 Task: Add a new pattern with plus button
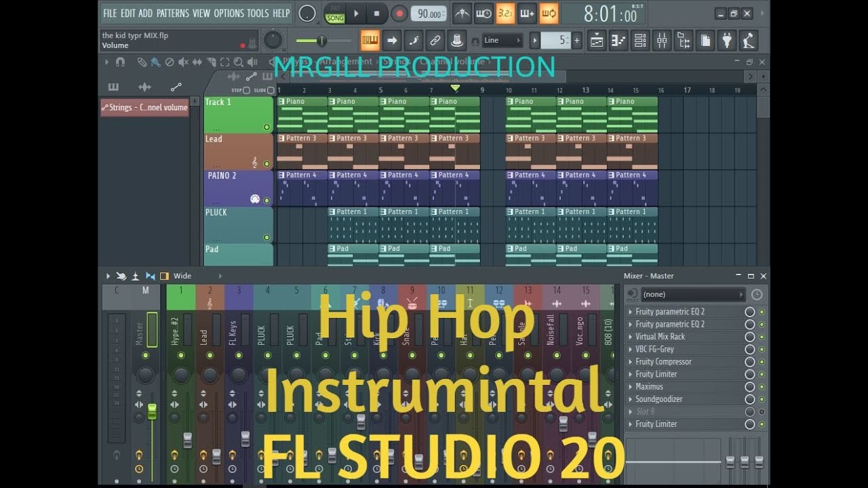click(x=577, y=41)
